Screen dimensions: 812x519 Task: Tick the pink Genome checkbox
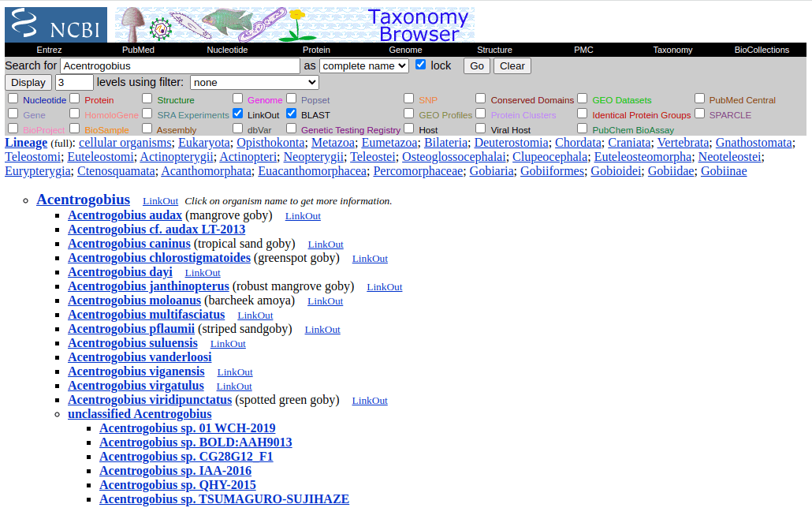coord(238,99)
